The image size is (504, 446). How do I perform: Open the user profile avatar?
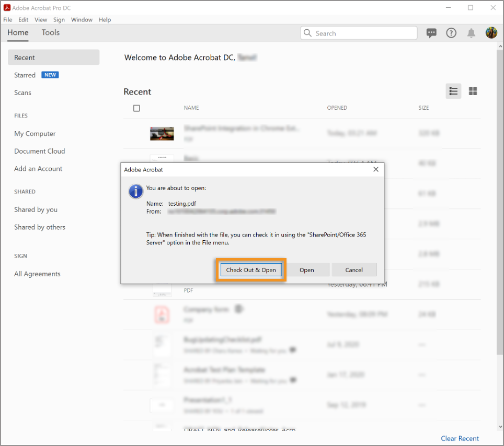(491, 33)
